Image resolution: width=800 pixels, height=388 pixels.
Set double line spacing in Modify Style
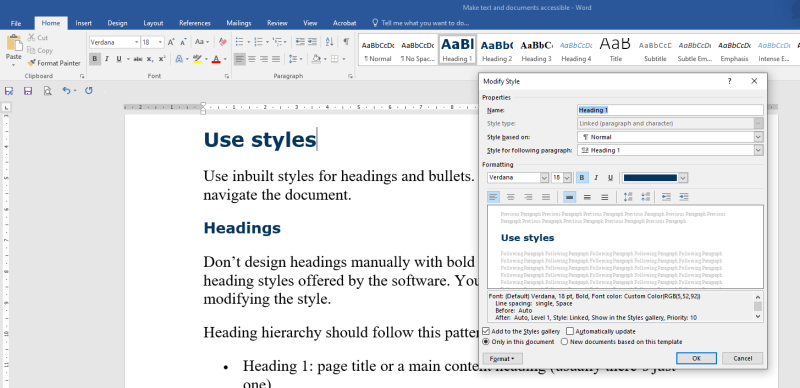pyautogui.click(x=605, y=197)
